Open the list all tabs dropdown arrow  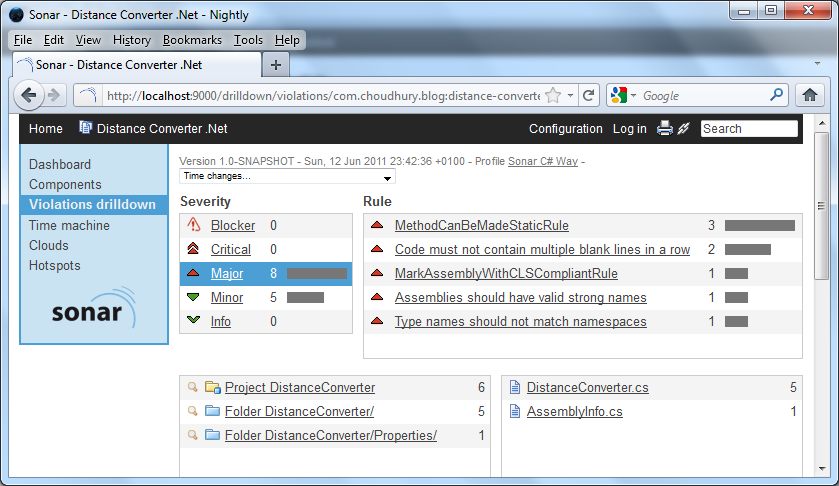coord(817,64)
